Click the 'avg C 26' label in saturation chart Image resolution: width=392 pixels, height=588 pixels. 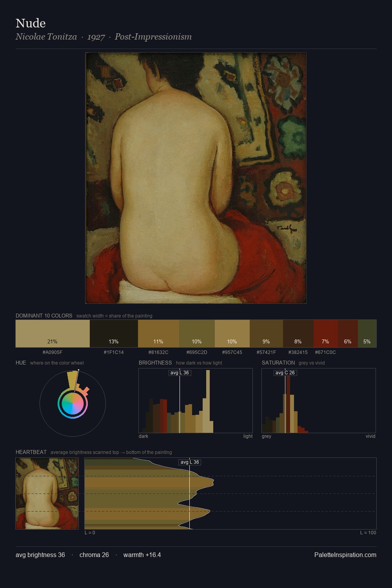click(285, 373)
